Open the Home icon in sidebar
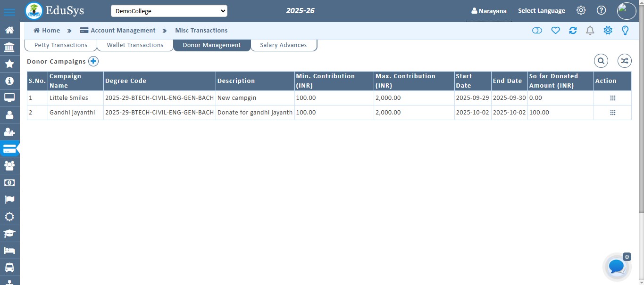 10,30
